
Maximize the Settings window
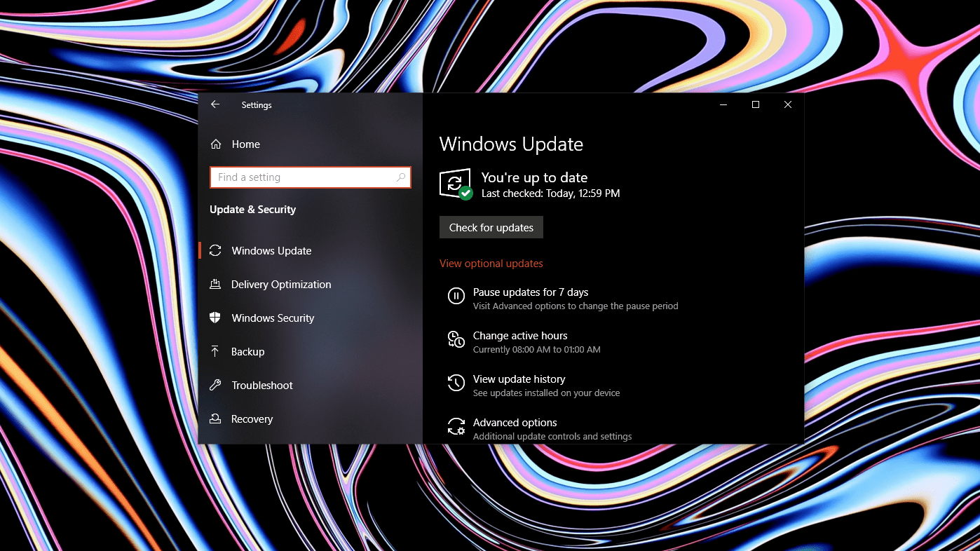click(x=756, y=104)
